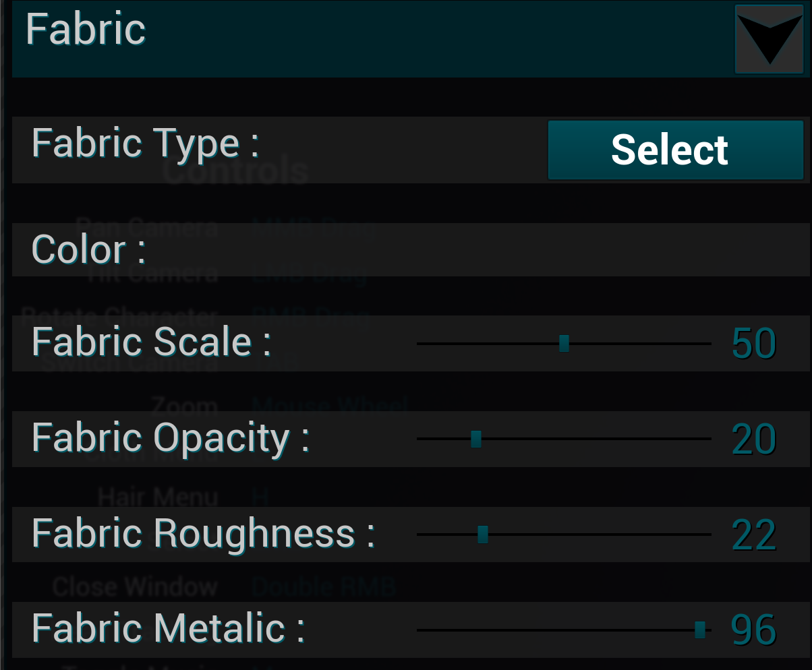Click the Fabric Roughness value 22
Screen dimensions: 812x670
click(753, 535)
